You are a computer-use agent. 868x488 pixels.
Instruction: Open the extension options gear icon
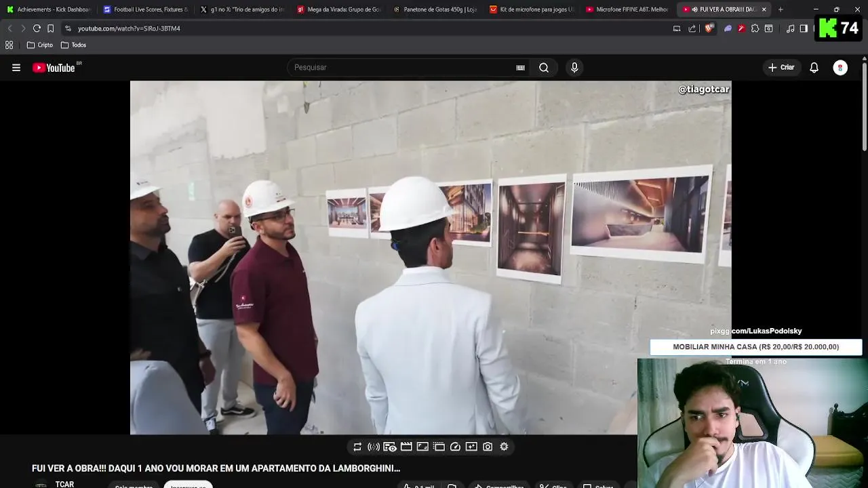(504, 447)
